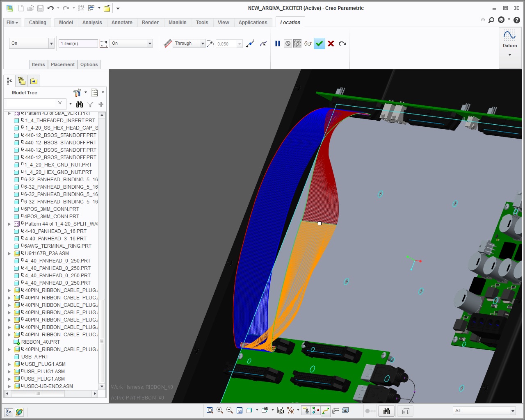This screenshot has height=420, width=525.
Task: Open the 'Through' dropdown
Action: 189,43
